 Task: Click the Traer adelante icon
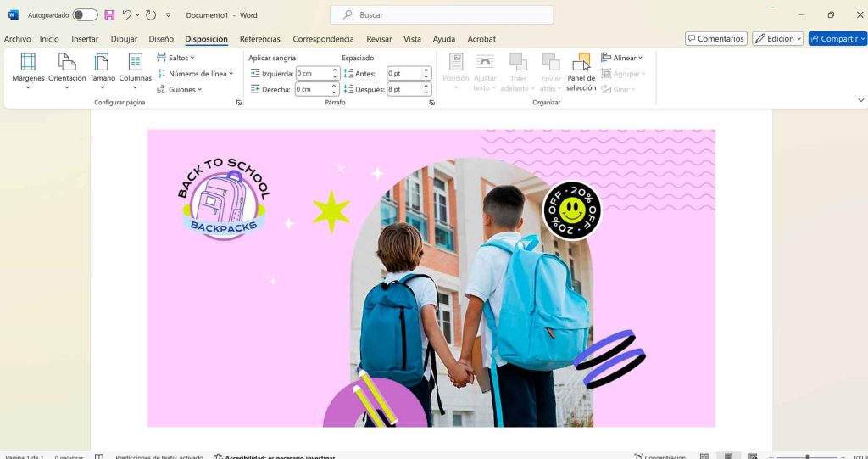tap(518, 62)
